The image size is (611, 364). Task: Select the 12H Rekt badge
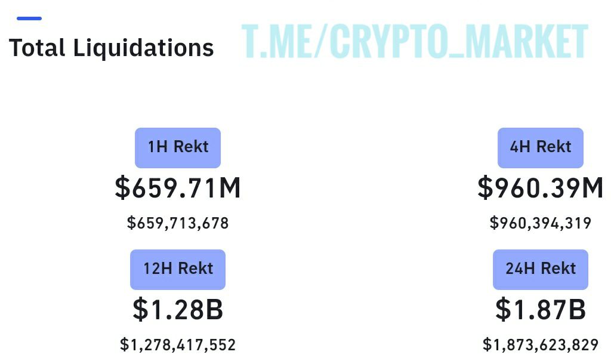[x=178, y=269]
